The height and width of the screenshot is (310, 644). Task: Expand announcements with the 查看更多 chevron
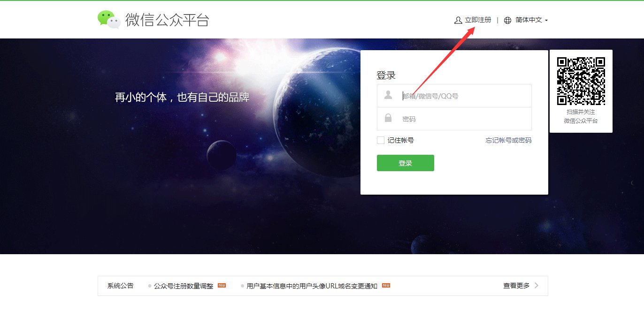pyautogui.click(x=536, y=286)
